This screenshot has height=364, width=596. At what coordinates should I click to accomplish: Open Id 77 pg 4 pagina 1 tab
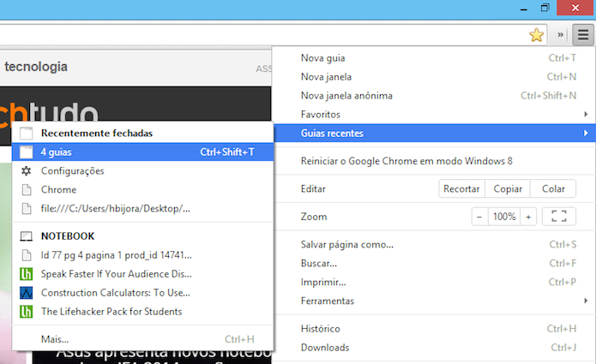tap(142, 255)
